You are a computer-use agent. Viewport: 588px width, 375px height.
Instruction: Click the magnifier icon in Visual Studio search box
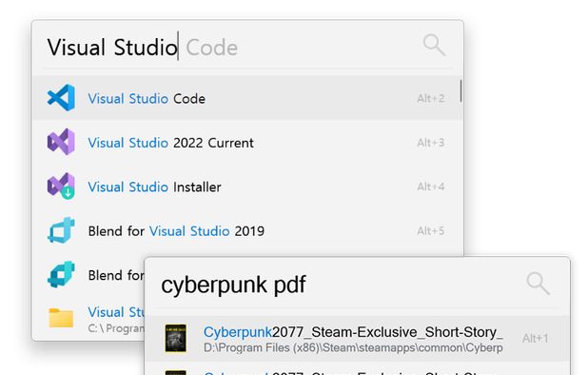click(x=434, y=46)
